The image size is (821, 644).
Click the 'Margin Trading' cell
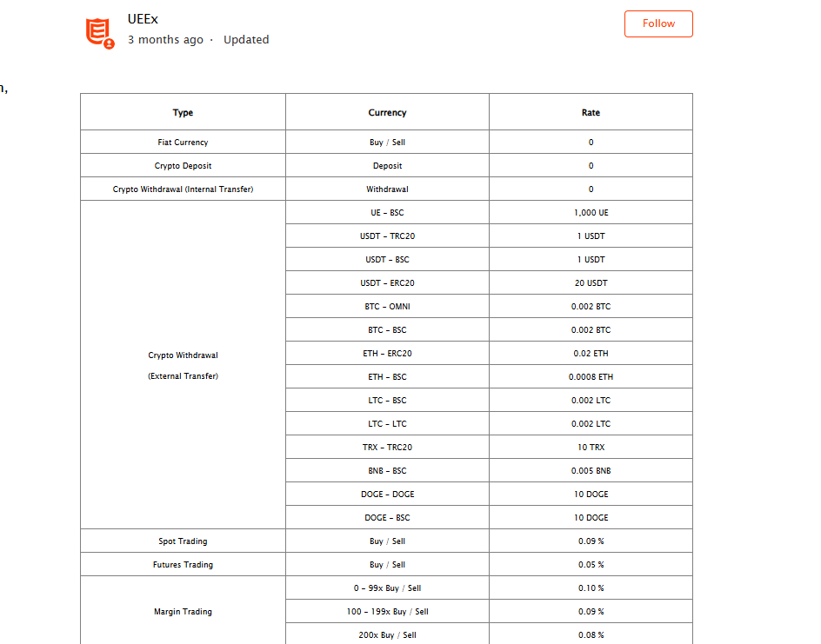pyautogui.click(x=183, y=612)
